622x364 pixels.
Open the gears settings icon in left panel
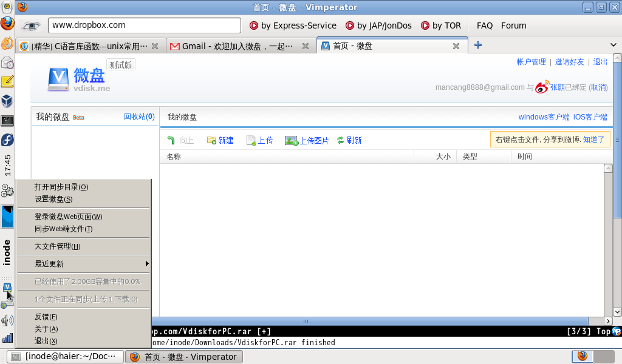coord(7,191)
